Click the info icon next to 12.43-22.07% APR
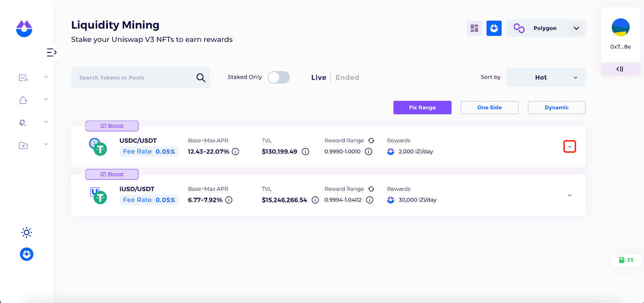This screenshot has width=644, height=303. click(235, 151)
